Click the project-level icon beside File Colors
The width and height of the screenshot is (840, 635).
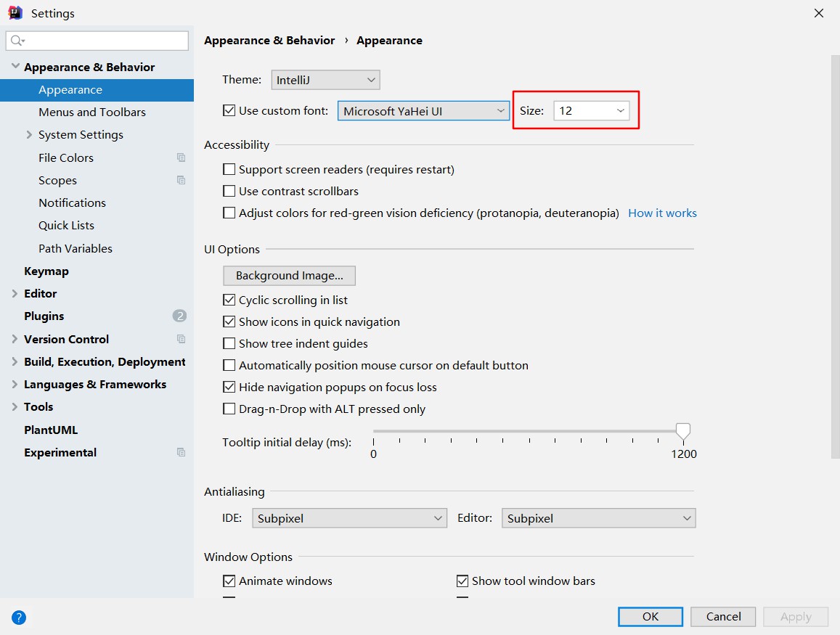[181, 157]
